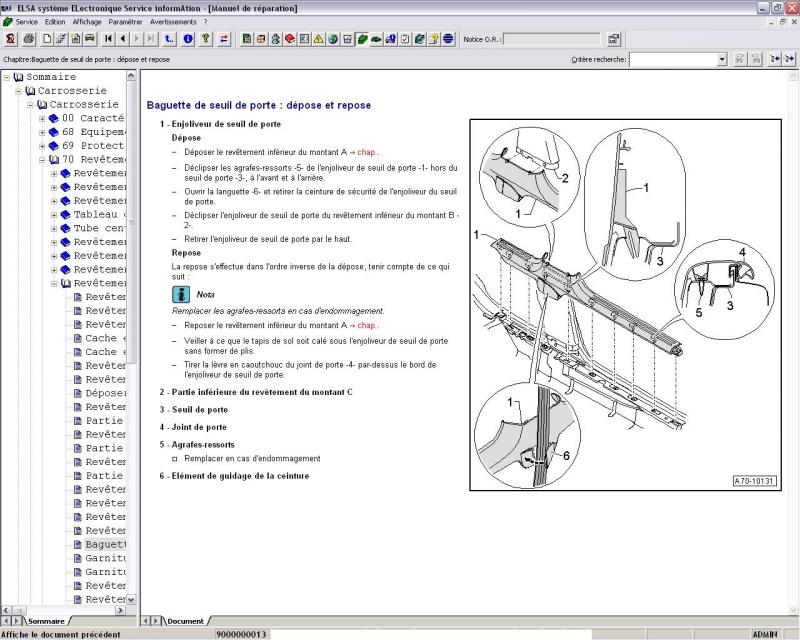Go to first document with skip-back arrow
800x640 pixels.
pyautogui.click(x=109, y=39)
